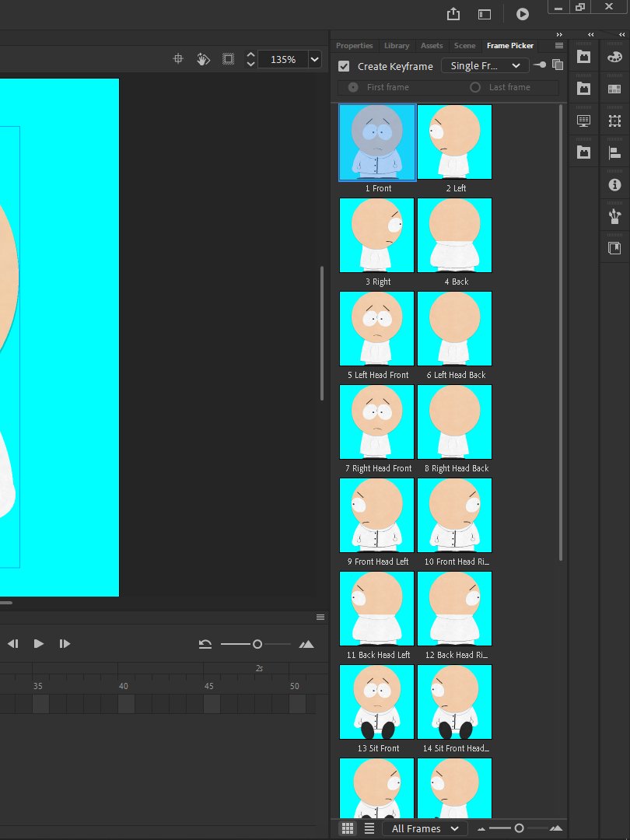The image size is (630, 840).
Task: Open the Color palette panel icon
Action: click(x=614, y=57)
